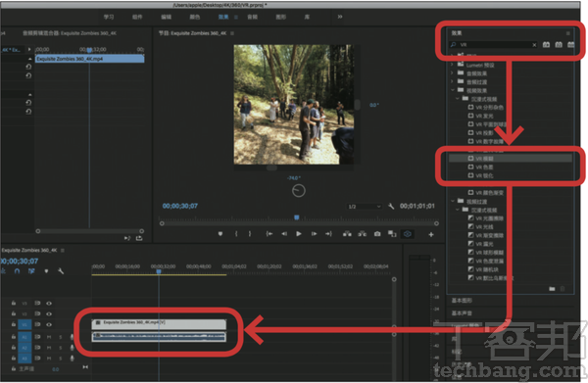This screenshot has width=588, height=383.
Task: Open the effects panel menu
Action: coord(568,33)
